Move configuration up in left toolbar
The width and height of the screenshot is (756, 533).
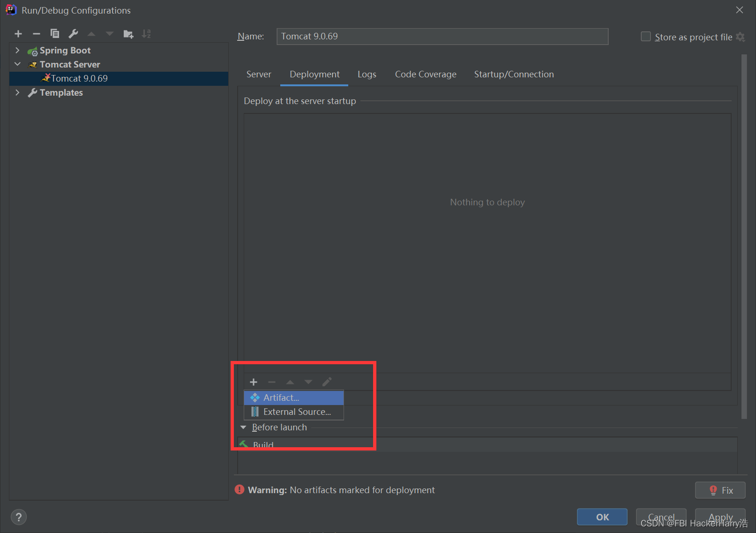tap(91, 34)
